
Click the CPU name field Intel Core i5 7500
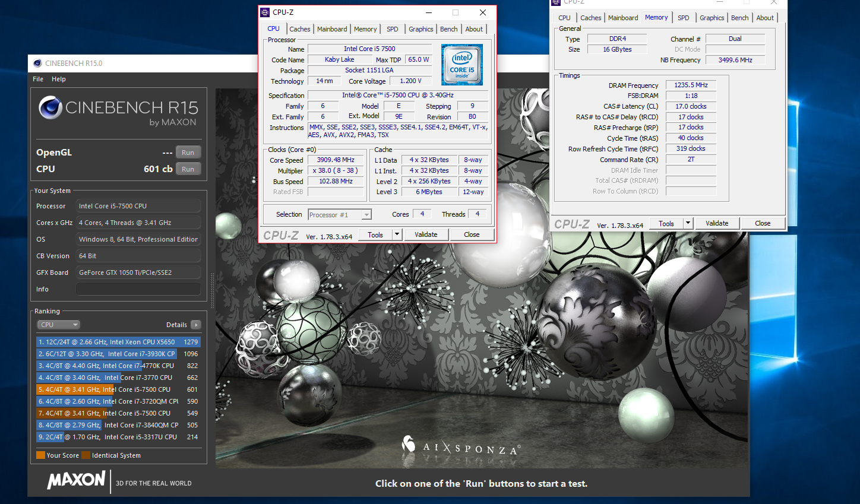point(369,49)
